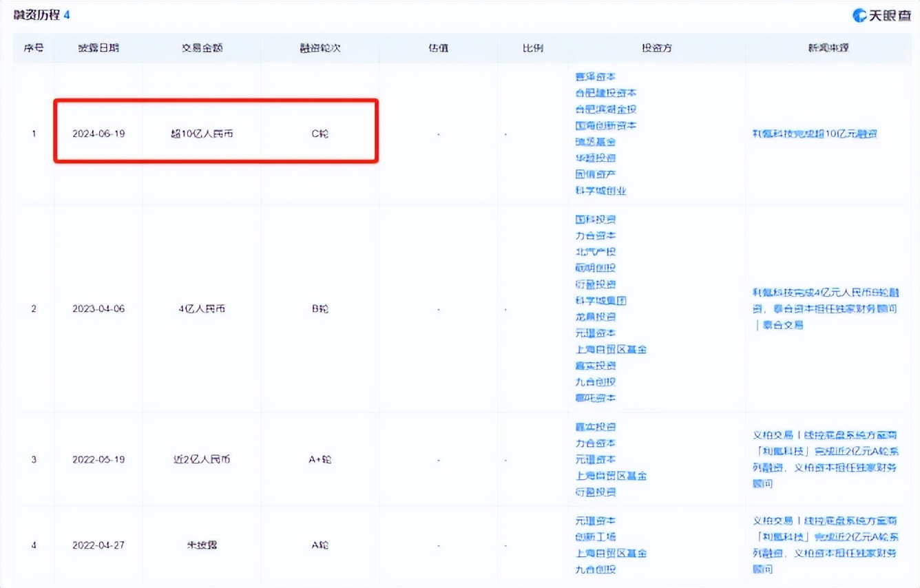
Task: Open the 科学城集团 investor link
Action: [x=601, y=301]
